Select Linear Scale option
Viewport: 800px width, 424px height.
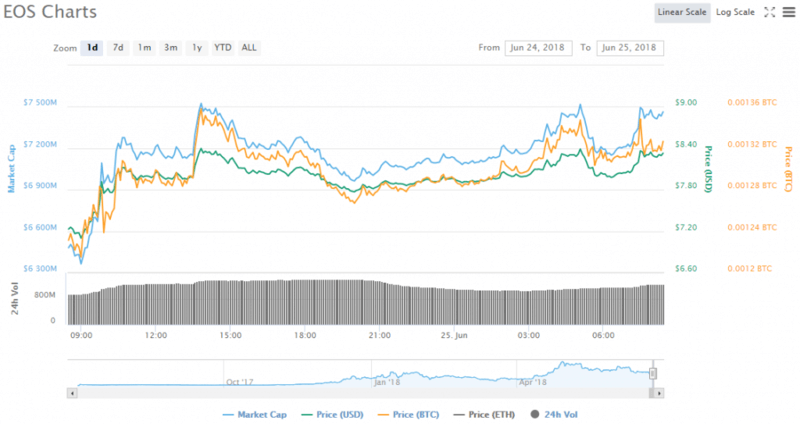(682, 12)
